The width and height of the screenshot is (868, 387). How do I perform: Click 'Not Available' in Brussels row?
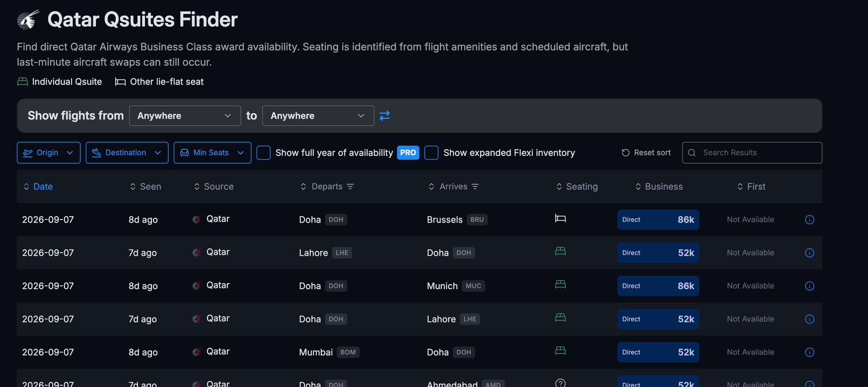(750, 220)
